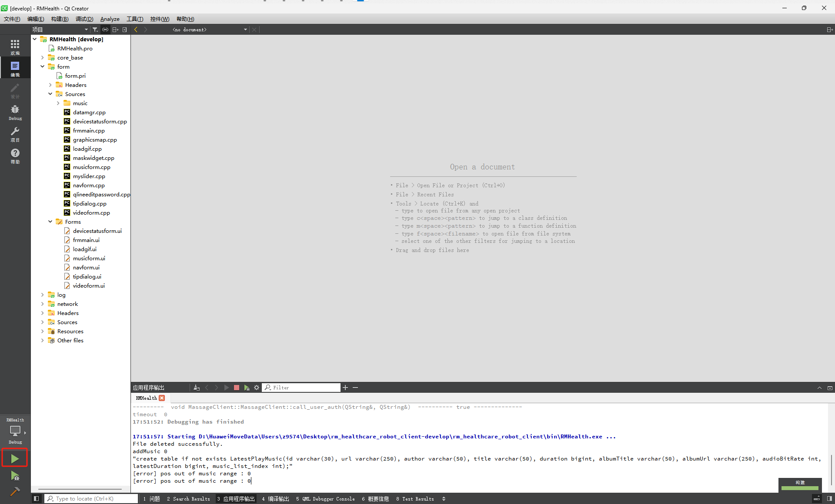
Task: Click the Type to locate field
Action: 91,499
